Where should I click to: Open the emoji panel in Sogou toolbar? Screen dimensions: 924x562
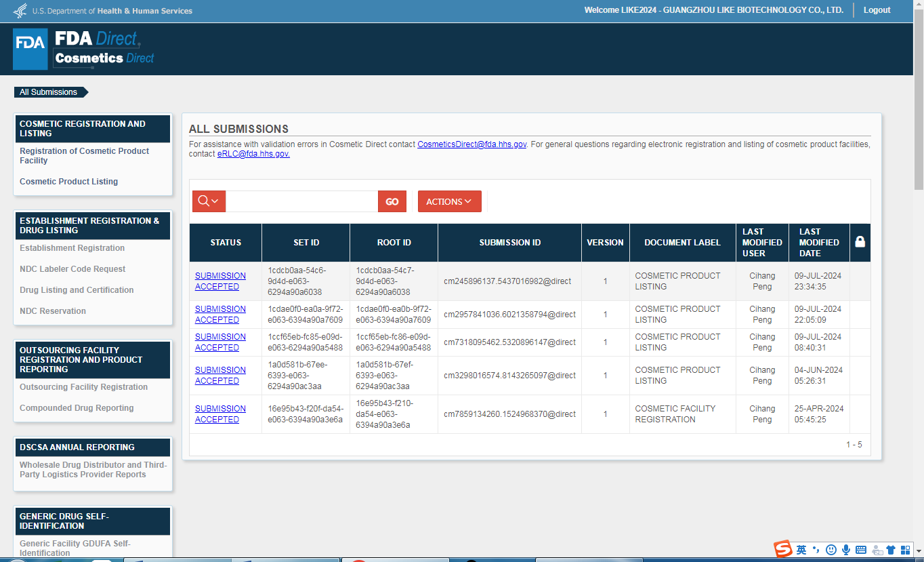tap(831, 550)
